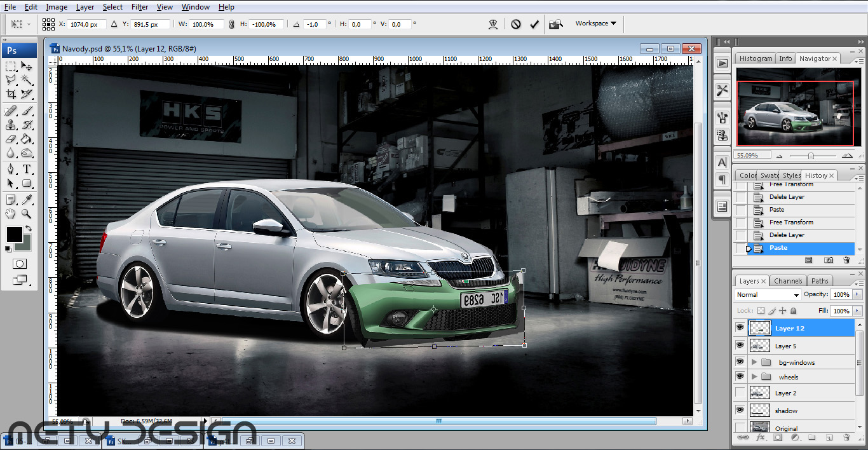Select the Eraser tool

pyautogui.click(x=11, y=139)
